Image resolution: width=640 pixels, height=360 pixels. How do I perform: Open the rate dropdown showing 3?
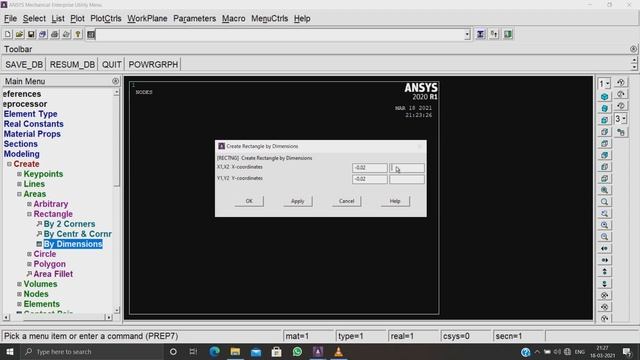[x=620, y=119]
